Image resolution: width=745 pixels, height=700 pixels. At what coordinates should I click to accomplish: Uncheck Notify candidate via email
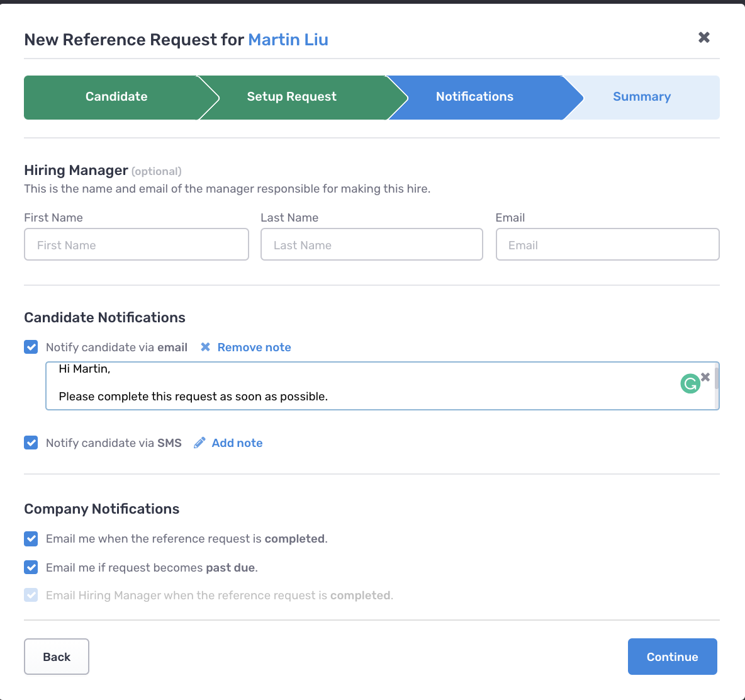click(x=31, y=347)
